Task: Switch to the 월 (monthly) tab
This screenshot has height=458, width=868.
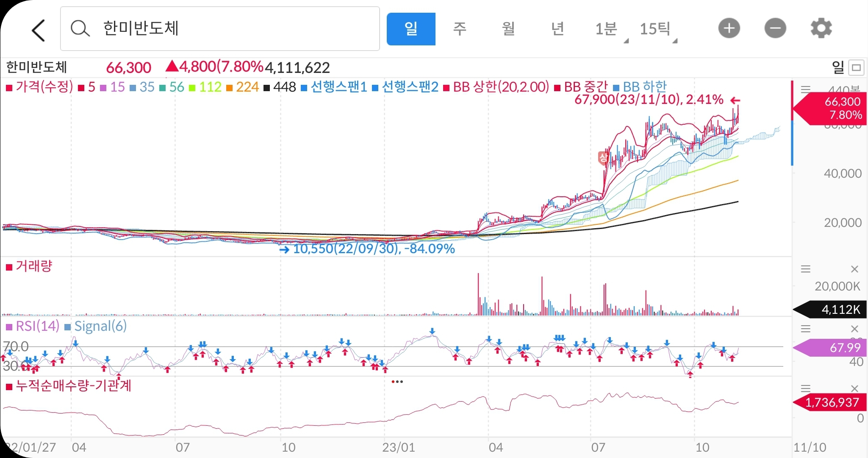Action: pos(508,29)
